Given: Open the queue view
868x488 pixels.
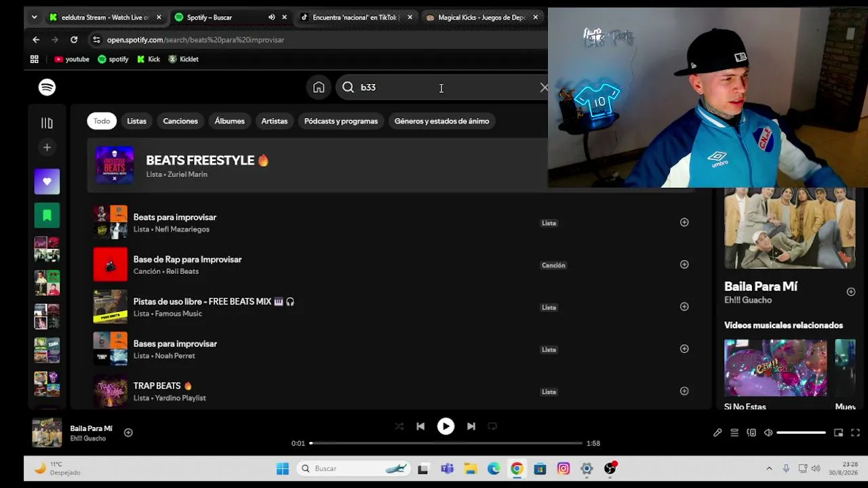Looking at the screenshot, I should 734,432.
